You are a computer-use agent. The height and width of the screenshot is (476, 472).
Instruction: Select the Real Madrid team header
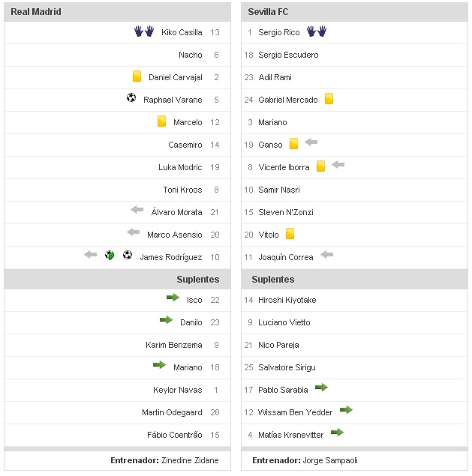[36, 12]
